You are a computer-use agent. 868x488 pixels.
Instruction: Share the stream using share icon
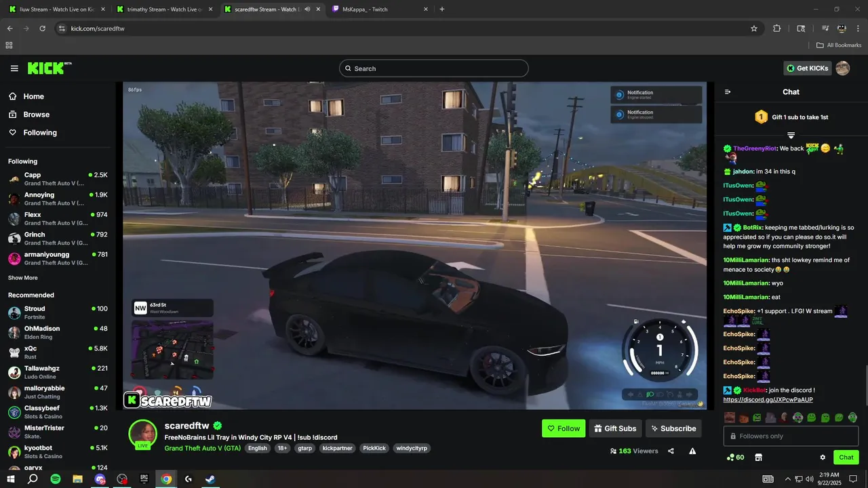coord(671,451)
